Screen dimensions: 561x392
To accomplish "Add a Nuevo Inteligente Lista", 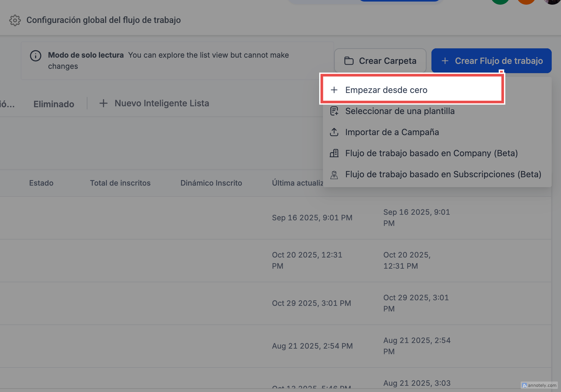I will (x=161, y=104).
